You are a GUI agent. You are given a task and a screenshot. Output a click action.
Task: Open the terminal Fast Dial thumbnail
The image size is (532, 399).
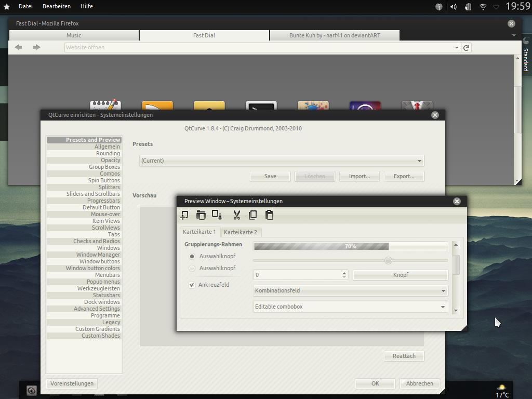click(x=261, y=105)
